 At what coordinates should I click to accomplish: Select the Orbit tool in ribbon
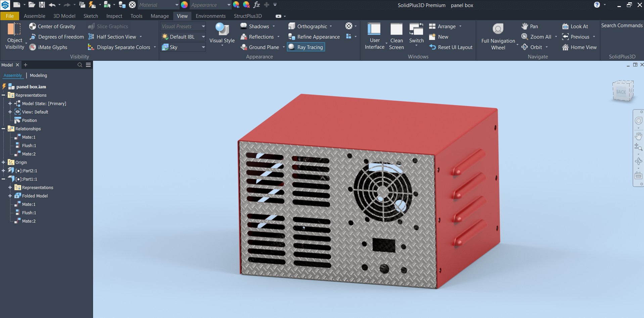coord(532,47)
